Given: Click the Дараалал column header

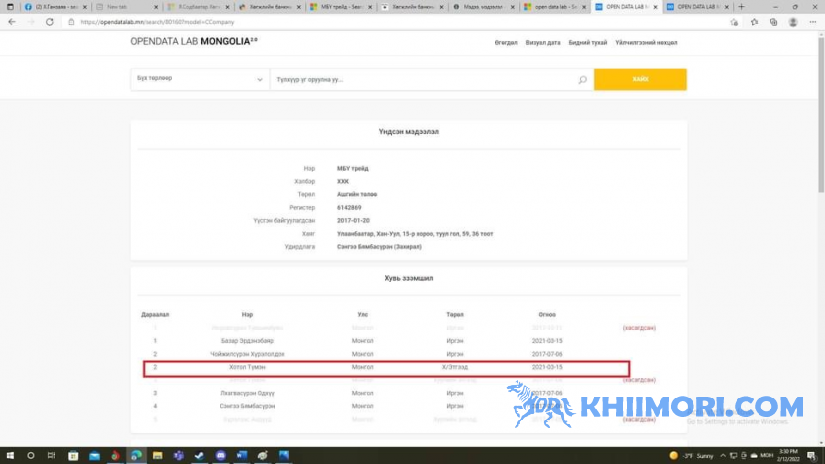Looking at the screenshot, I should (x=155, y=315).
